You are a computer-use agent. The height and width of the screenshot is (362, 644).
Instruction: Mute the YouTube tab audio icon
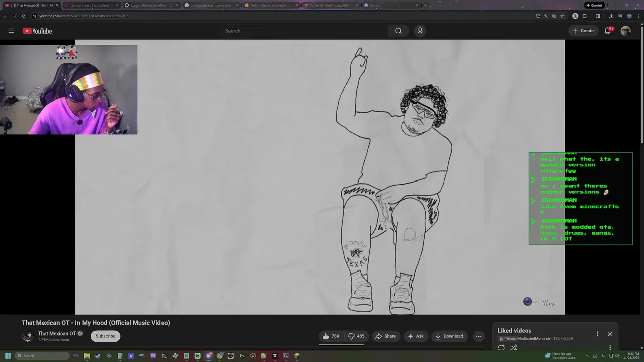[51, 5]
